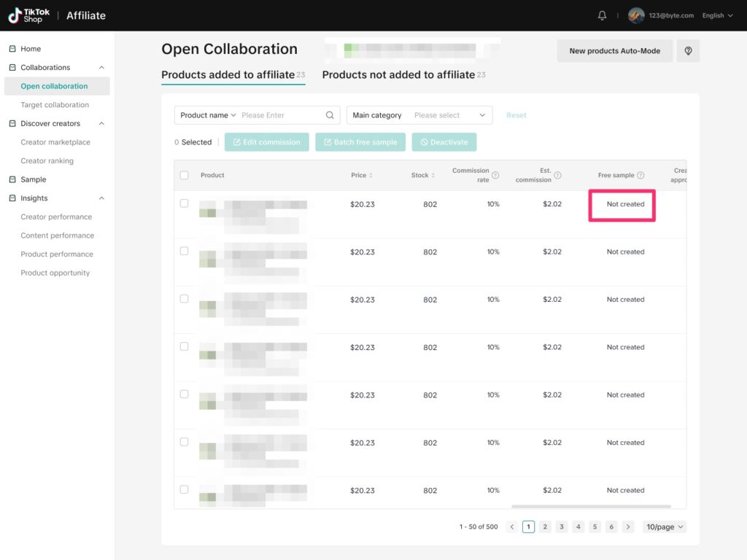
Task: Click the table horizontal scrollbar
Action: (591, 506)
